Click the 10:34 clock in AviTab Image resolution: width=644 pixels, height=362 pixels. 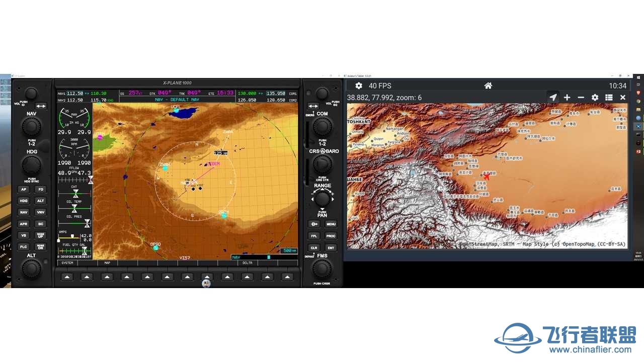618,85
